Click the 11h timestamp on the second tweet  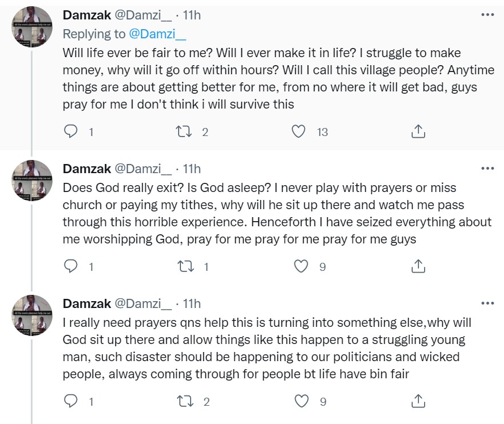tap(191, 169)
